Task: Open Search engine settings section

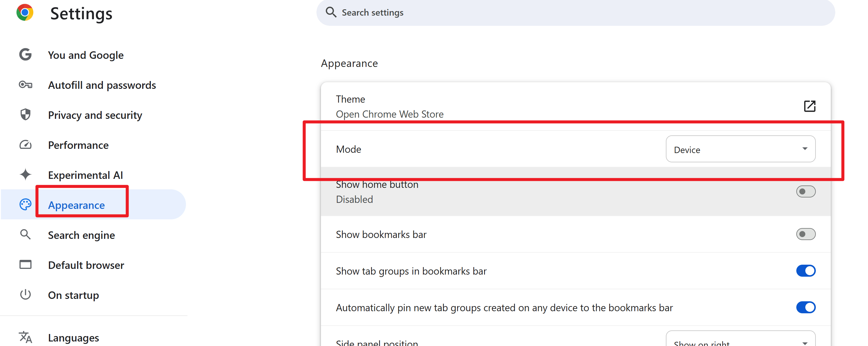Action: coord(81,235)
